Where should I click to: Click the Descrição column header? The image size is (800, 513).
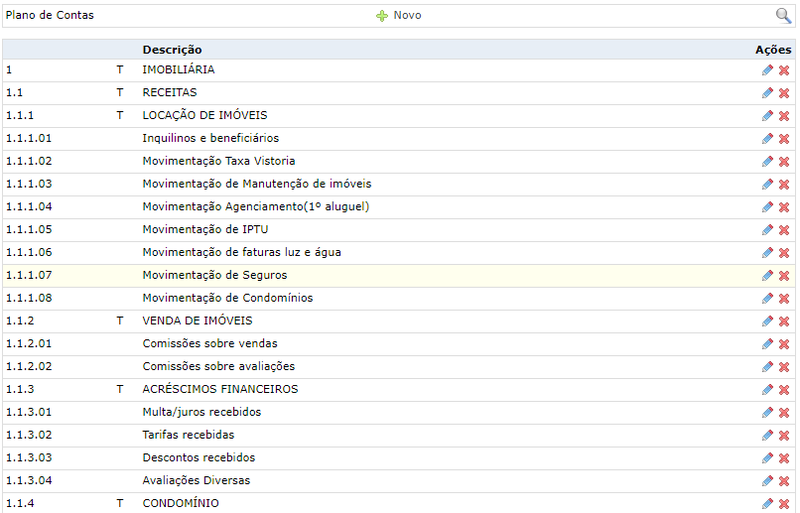(x=172, y=50)
